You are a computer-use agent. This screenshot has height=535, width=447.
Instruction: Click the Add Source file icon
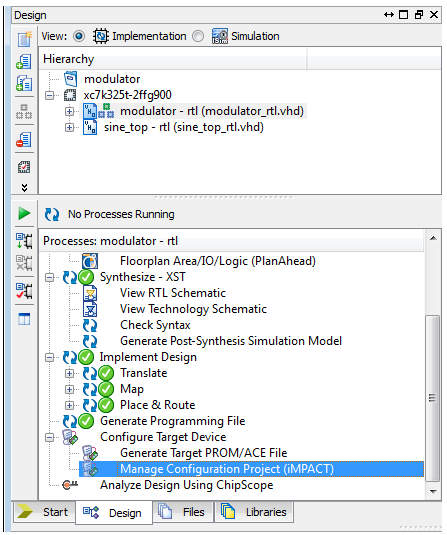pos(24,61)
